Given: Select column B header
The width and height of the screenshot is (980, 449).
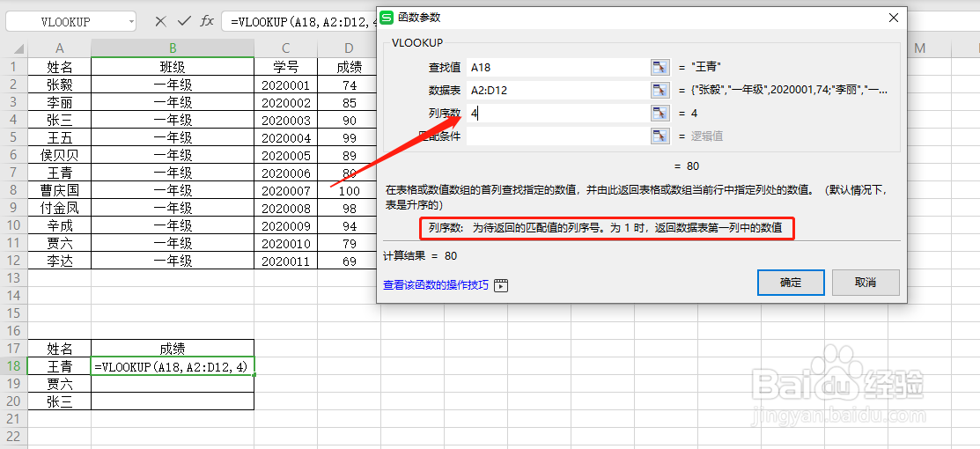Looking at the screenshot, I should 173,48.
